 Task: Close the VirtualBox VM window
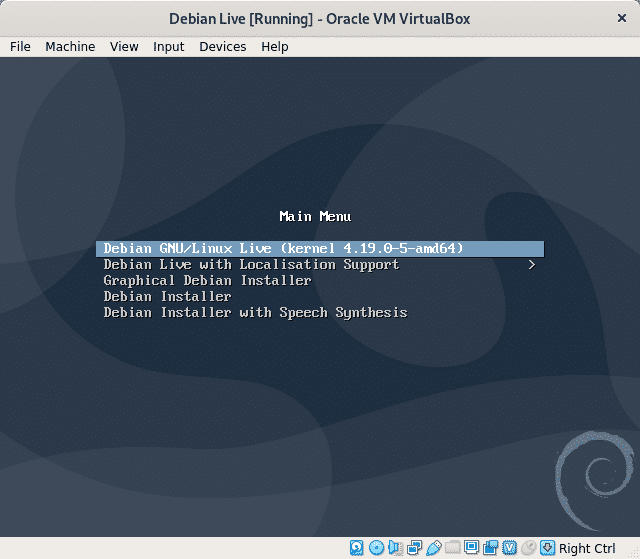click(x=622, y=18)
